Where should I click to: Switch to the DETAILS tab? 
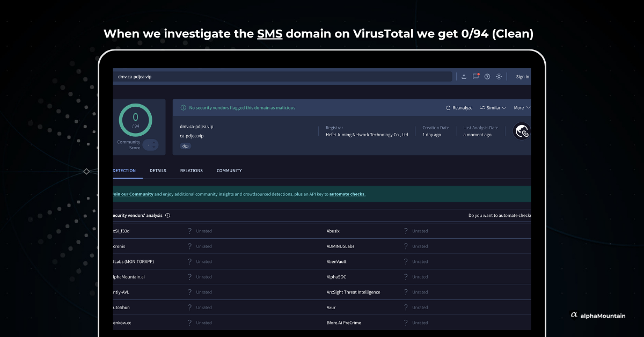[158, 171]
